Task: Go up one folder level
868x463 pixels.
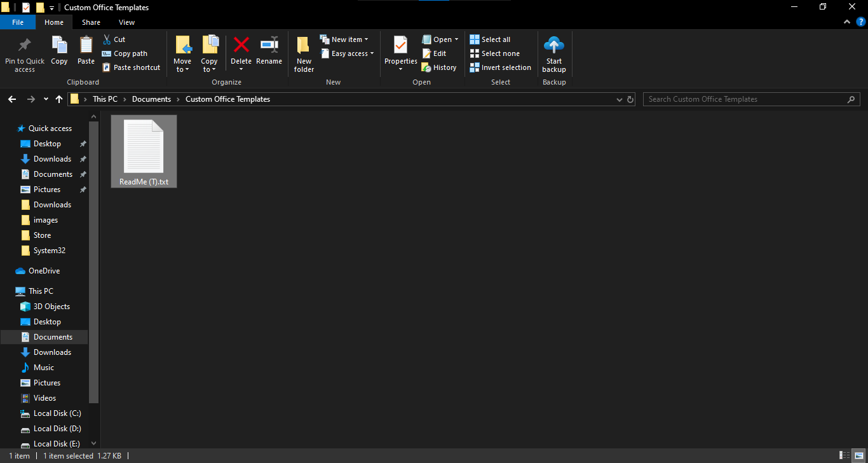Action: [x=59, y=99]
